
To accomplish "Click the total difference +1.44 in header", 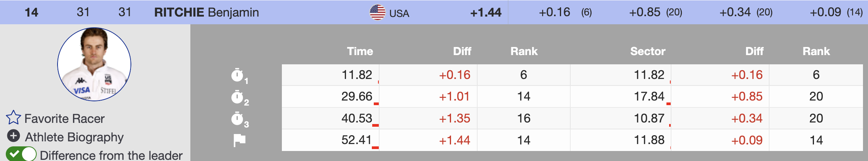I will tap(485, 13).
